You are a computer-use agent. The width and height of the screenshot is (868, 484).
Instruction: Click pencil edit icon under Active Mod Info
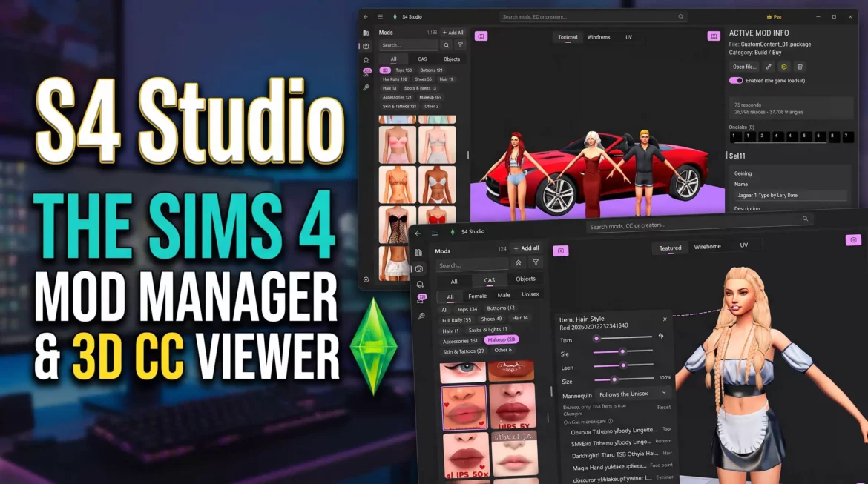coord(769,67)
